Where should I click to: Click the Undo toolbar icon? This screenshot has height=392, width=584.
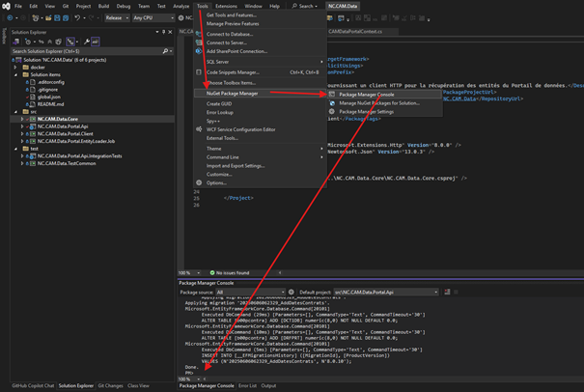77,17
